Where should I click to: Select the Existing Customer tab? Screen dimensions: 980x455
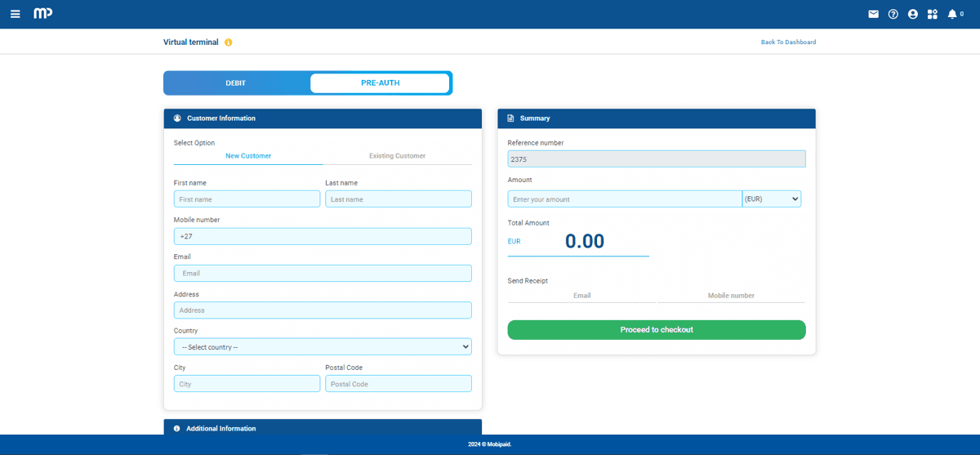click(397, 156)
